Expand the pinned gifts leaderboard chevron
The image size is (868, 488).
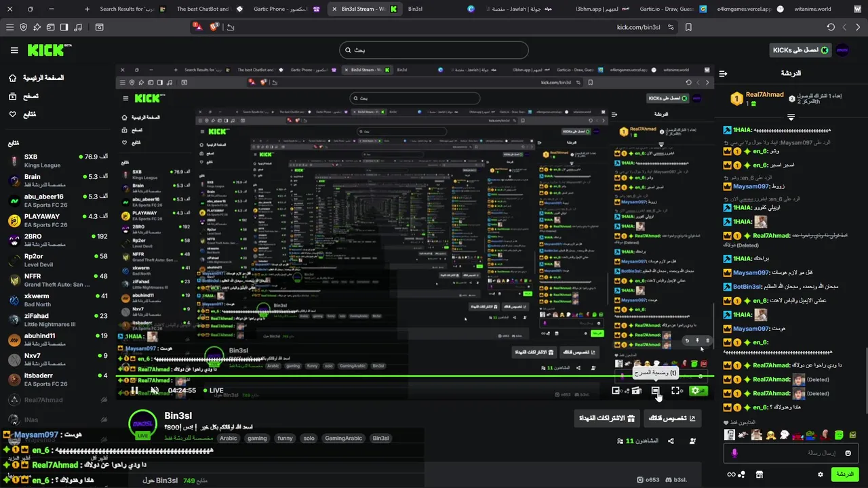[791, 117]
